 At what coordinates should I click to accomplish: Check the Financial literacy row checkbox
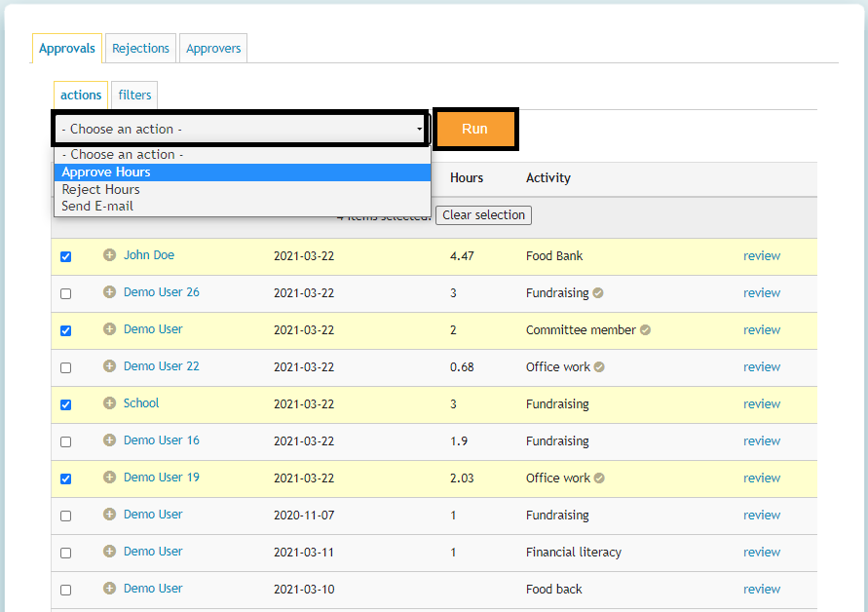[x=66, y=554]
